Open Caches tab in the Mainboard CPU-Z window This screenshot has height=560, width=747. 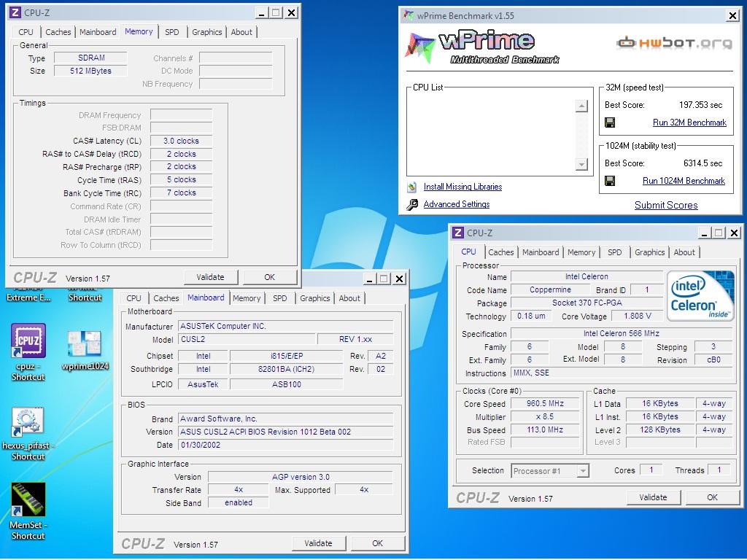(166, 298)
